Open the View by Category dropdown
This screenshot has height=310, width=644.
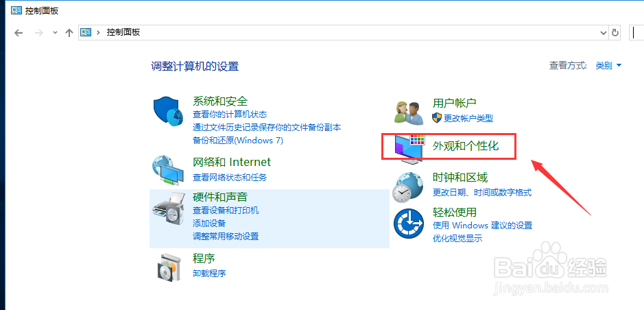608,65
